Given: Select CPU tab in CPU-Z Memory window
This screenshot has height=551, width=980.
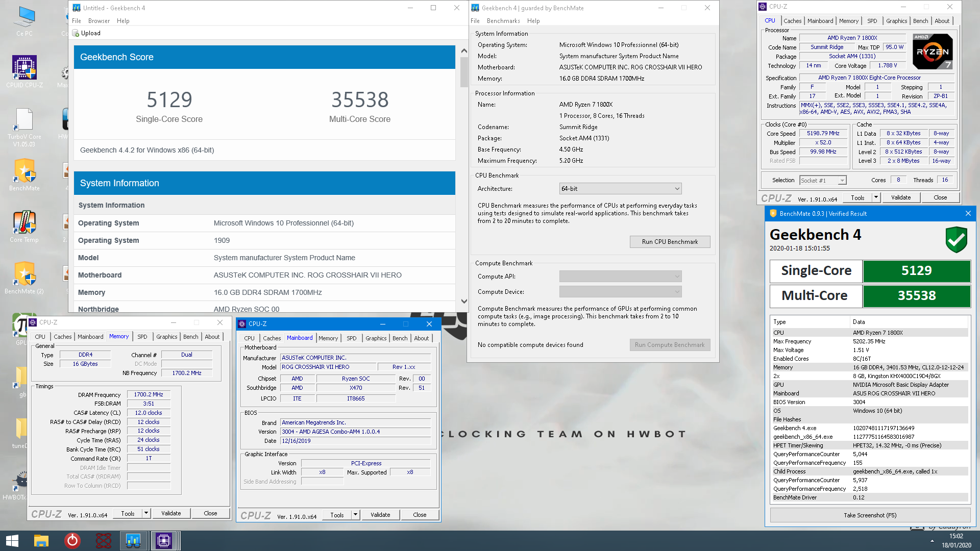Looking at the screenshot, I should click(40, 337).
